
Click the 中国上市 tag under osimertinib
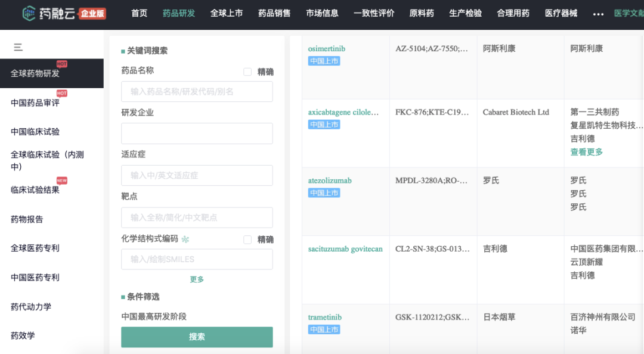[x=324, y=61]
